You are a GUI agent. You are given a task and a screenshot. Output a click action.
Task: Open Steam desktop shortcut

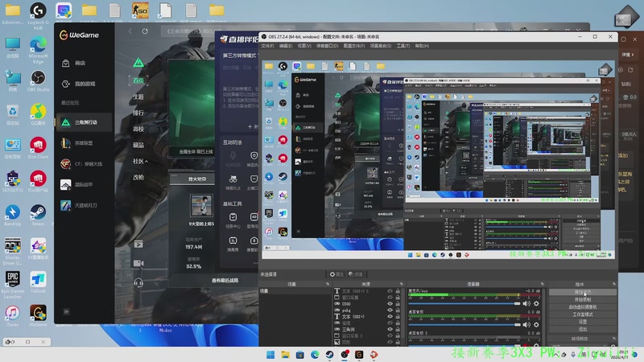(x=38, y=215)
